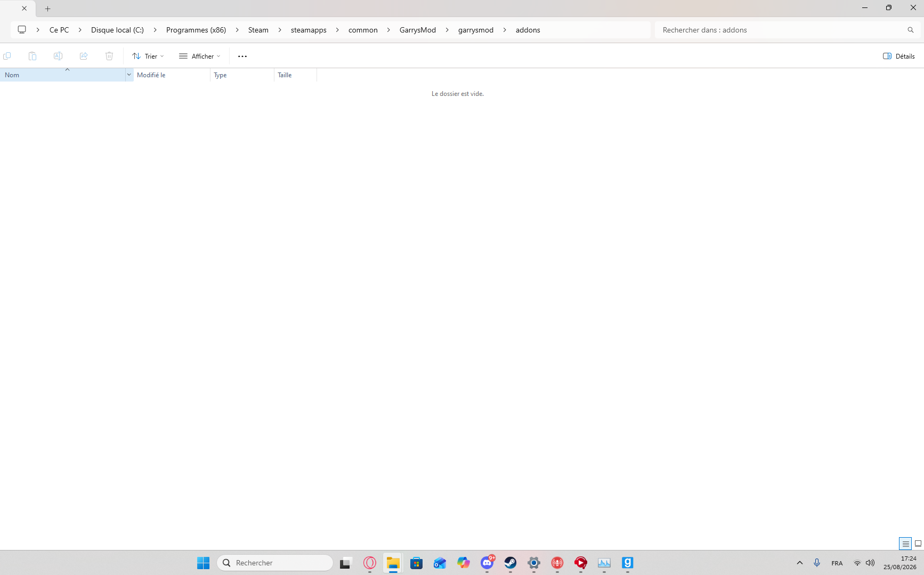The width and height of the screenshot is (924, 575).
Task: Click the Delete trash icon
Action: 109,56
